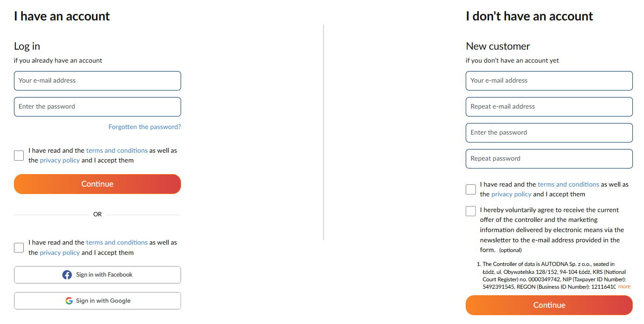Open the login section privacy policy link

point(60,160)
